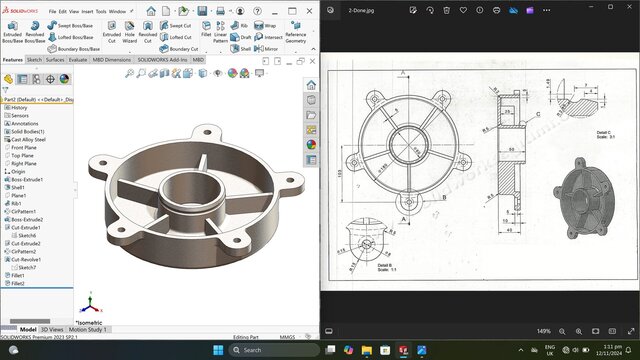This screenshot has height=360, width=640.
Task: Open the Motion Study 1 tab
Action: click(87, 329)
